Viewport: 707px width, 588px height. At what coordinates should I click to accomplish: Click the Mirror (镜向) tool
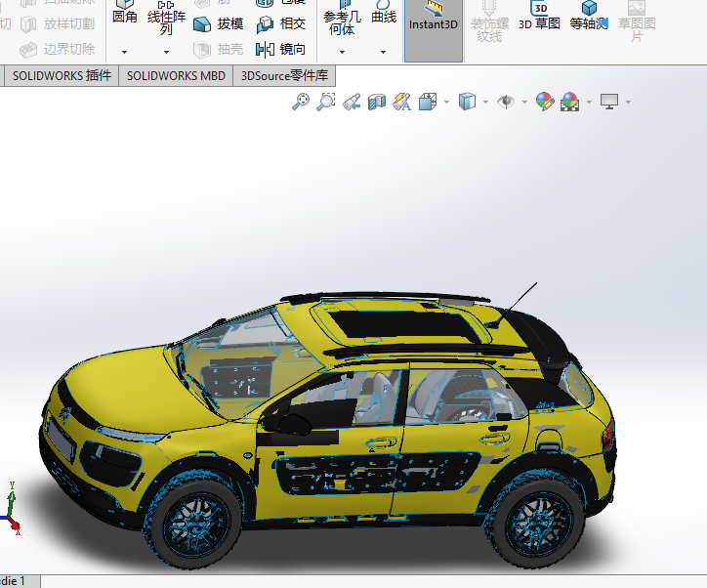280,49
